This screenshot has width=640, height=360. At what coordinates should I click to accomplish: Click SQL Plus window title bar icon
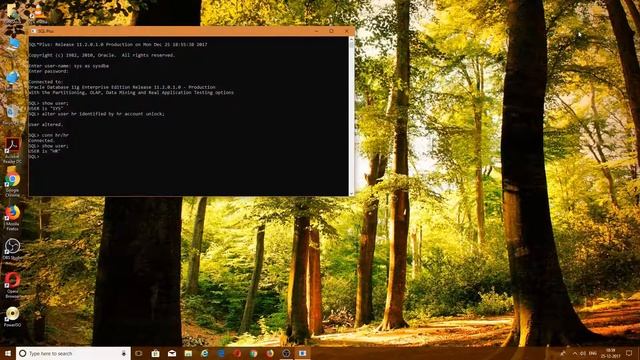[34, 31]
